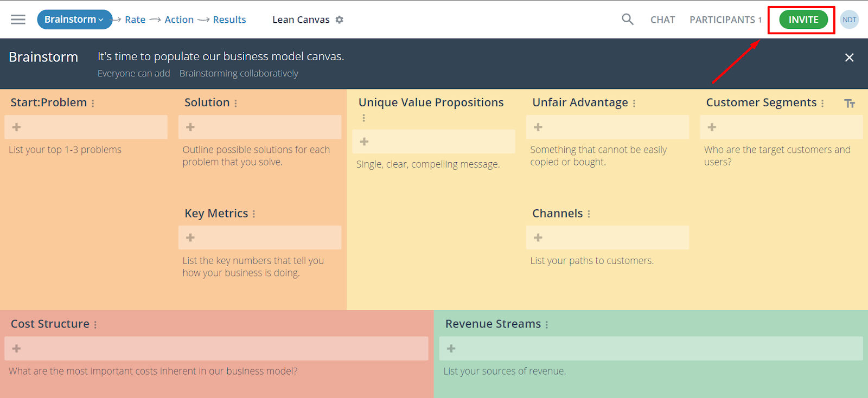Close the Brainstorm instruction banner
Image resolution: width=868 pixels, height=398 pixels.
[849, 57]
